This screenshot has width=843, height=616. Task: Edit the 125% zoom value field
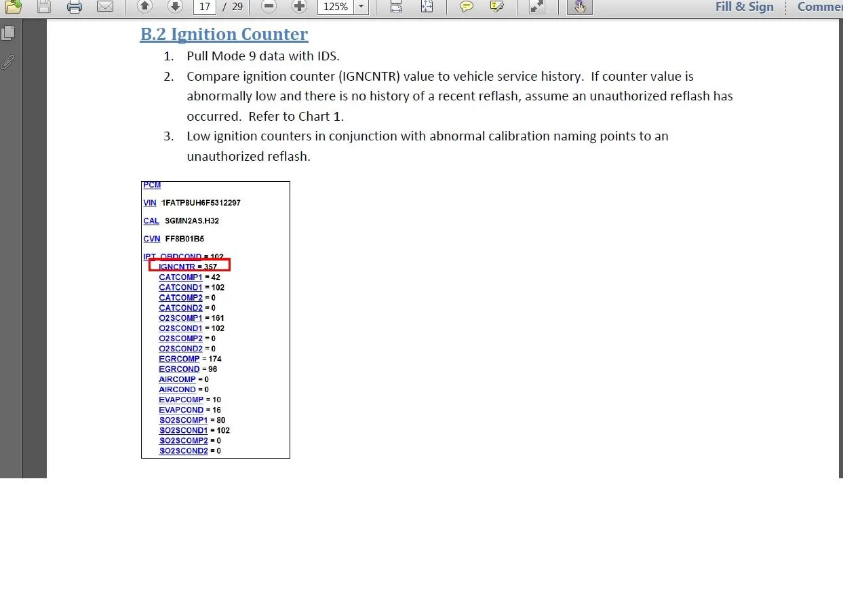(x=336, y=7)
